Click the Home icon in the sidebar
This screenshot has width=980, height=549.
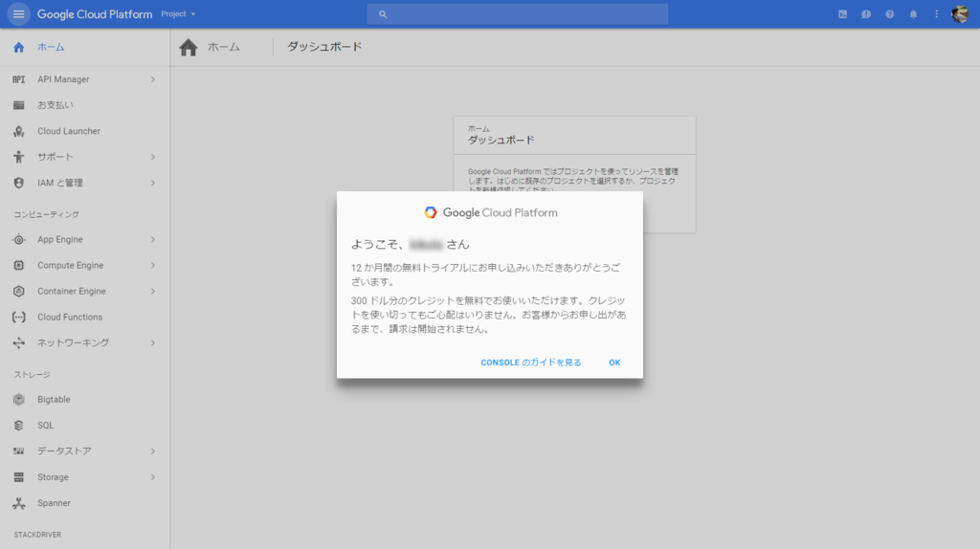pyautogui.click(x=19, y=47)
